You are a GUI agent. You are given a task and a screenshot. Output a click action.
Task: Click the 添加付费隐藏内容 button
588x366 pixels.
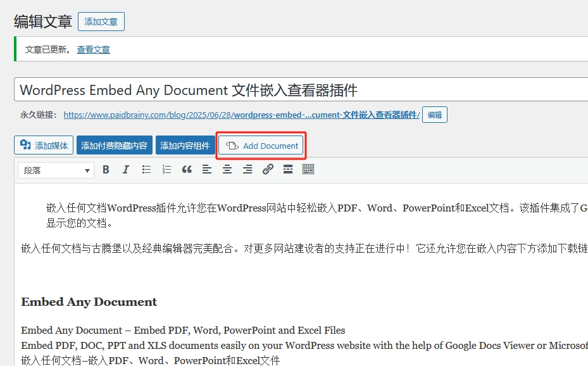click(115, 145)
